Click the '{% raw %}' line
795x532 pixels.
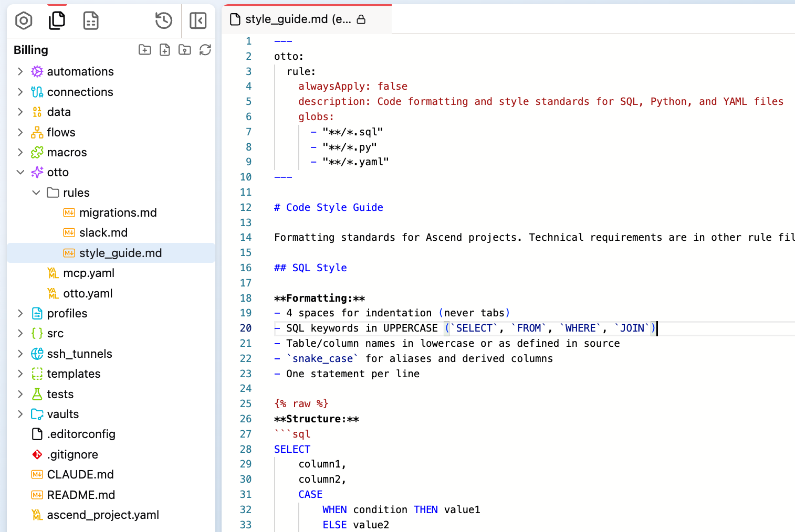coord(301,403)
